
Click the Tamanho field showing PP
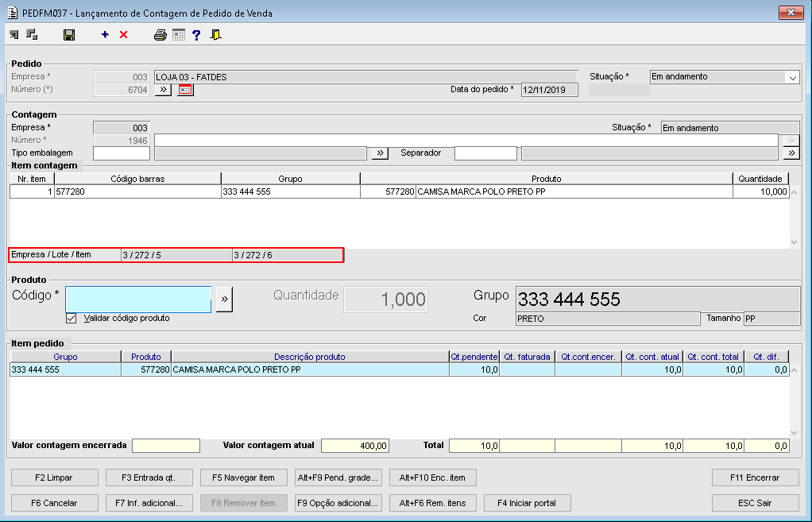click(771, 319)
